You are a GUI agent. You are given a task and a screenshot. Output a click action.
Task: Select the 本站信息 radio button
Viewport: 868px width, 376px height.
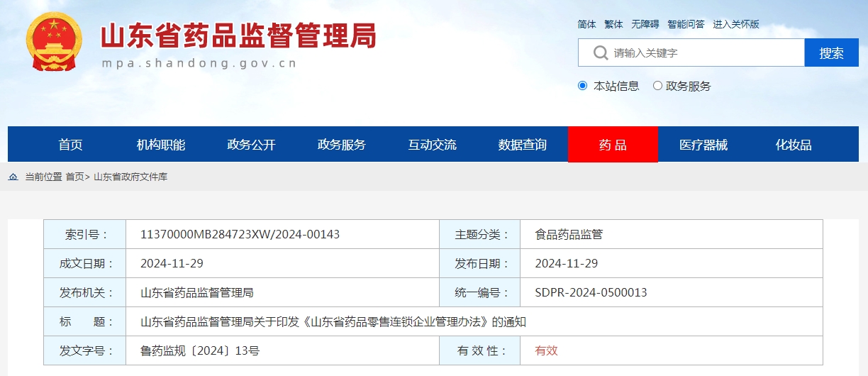coord(583,86)
